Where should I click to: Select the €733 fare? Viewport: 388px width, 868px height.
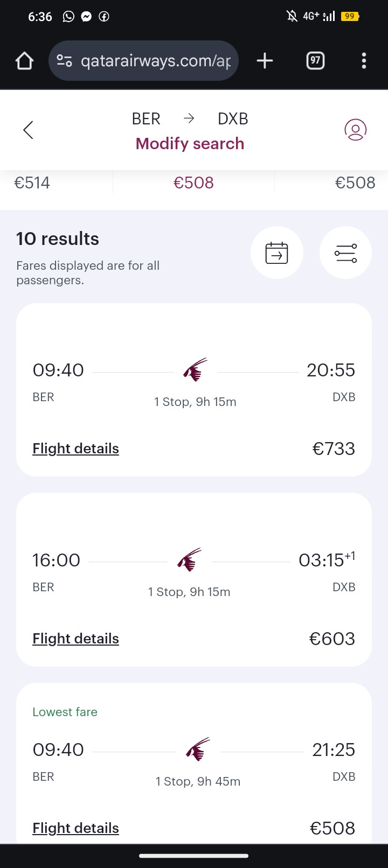(x=334, y=449)
